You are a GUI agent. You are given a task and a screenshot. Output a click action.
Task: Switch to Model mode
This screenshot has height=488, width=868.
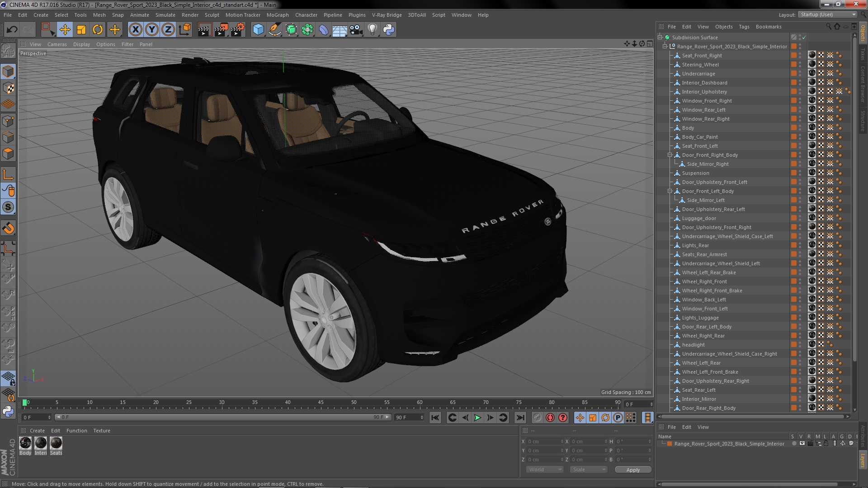tap(8, 71)
